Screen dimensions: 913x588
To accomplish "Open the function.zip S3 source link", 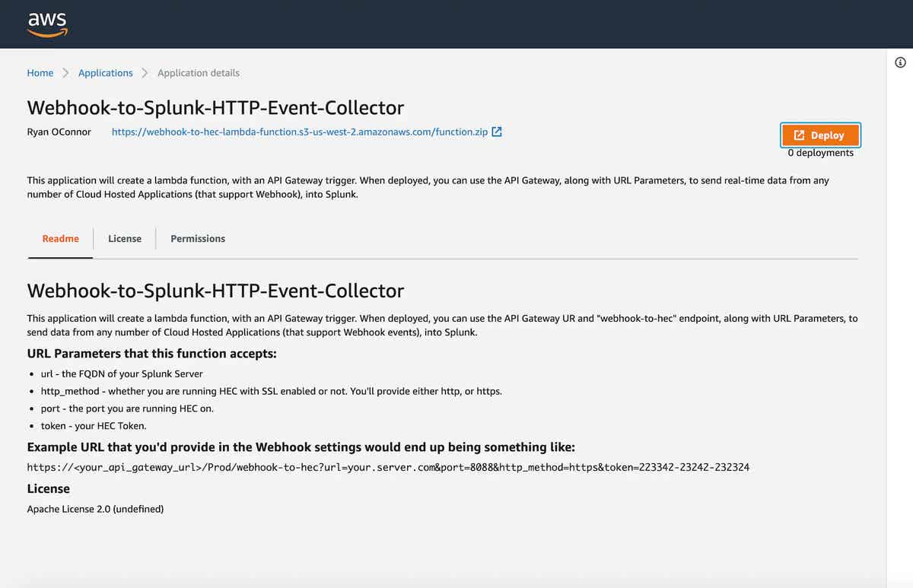I will 300,132.
